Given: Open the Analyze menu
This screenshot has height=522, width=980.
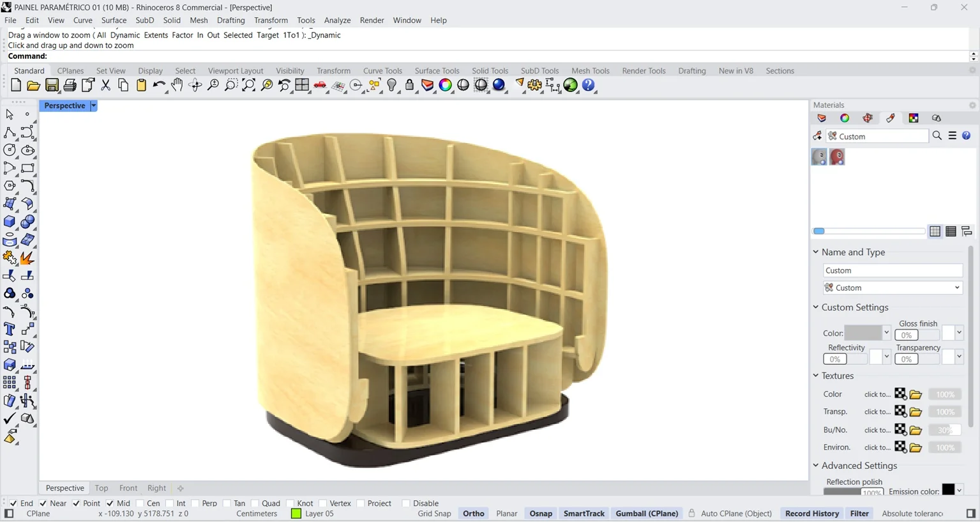Looking at the screenshot, I should point(337,20).
